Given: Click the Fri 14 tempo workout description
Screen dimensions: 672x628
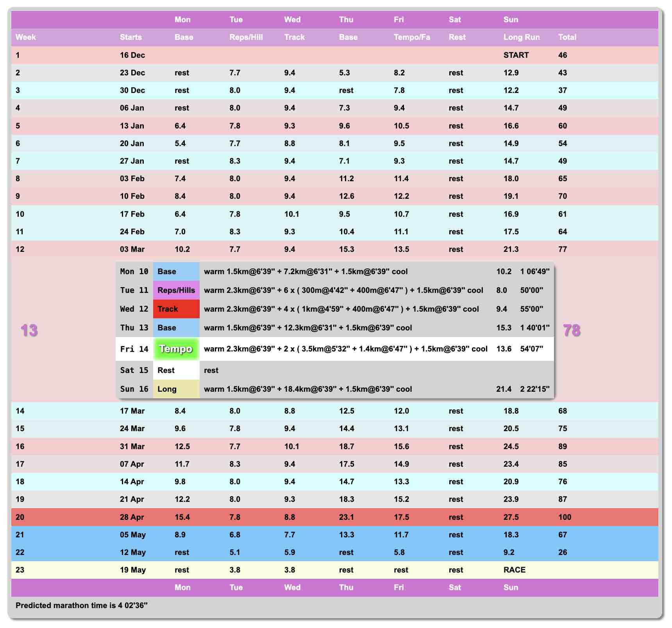Looking at the screenshot, I should (346, 349).
